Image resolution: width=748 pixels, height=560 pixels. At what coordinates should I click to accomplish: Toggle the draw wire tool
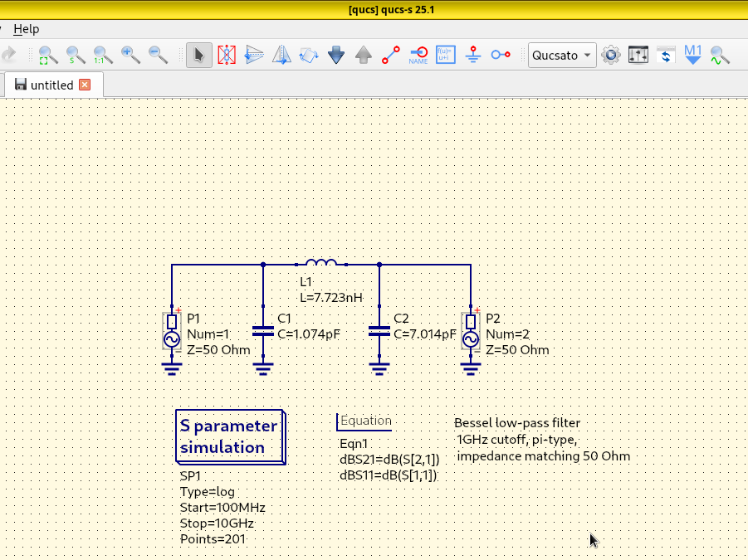pos(390,55)
